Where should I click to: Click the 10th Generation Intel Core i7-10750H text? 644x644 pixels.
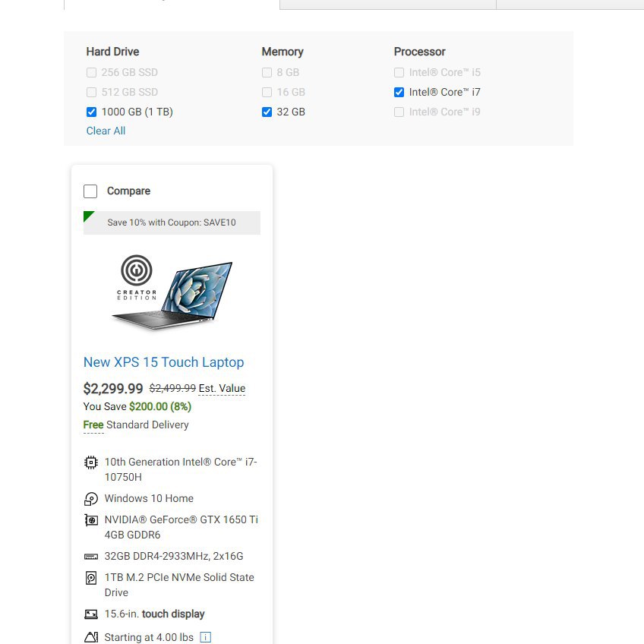click(181, 469)
